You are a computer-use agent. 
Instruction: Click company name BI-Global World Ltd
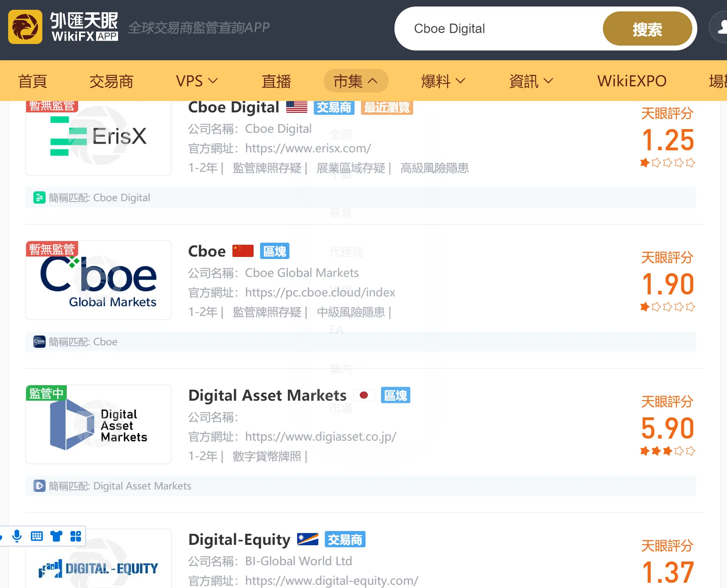coord(298,561)
